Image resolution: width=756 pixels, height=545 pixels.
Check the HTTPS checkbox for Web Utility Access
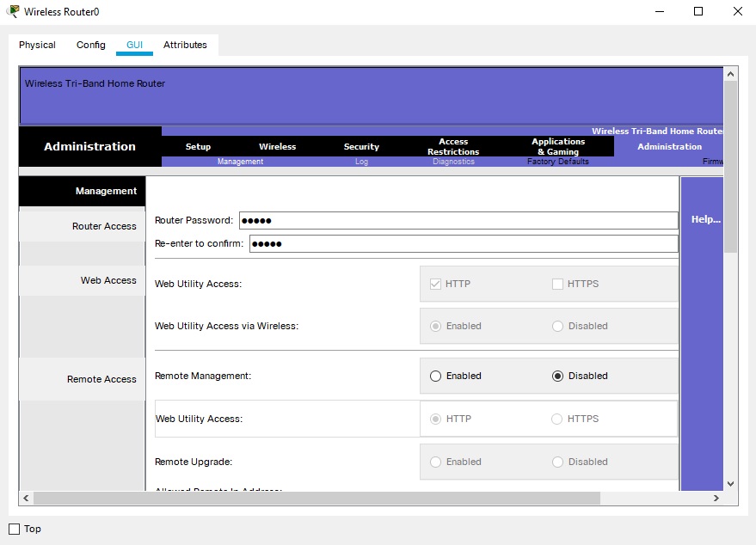point(556,283)
